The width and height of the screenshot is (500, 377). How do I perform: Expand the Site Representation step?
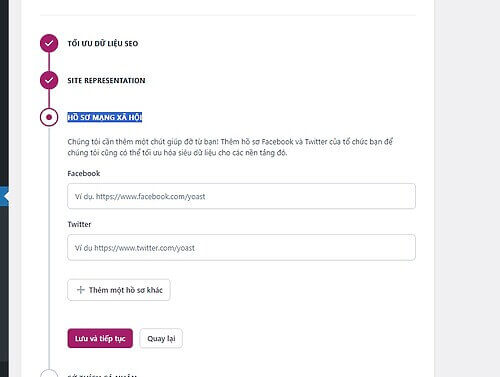point(106,81)
